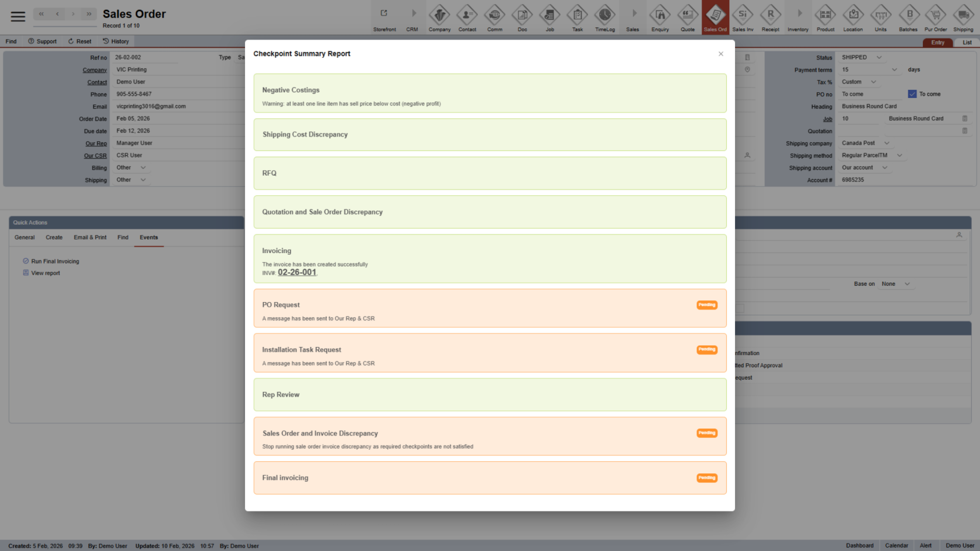This screenshot has width=980, height=551.
Task: Click inside the Ref no field
Action: click(145, 57)
